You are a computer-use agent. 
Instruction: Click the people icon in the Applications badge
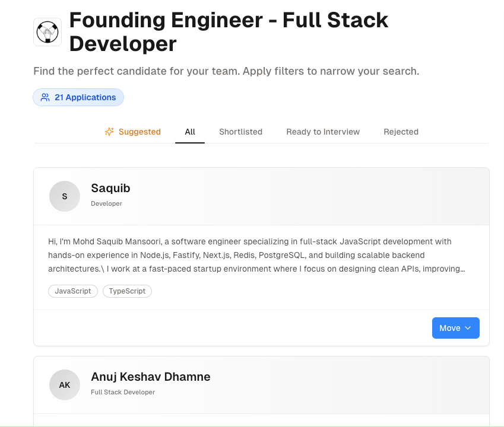tap(45, 97)
